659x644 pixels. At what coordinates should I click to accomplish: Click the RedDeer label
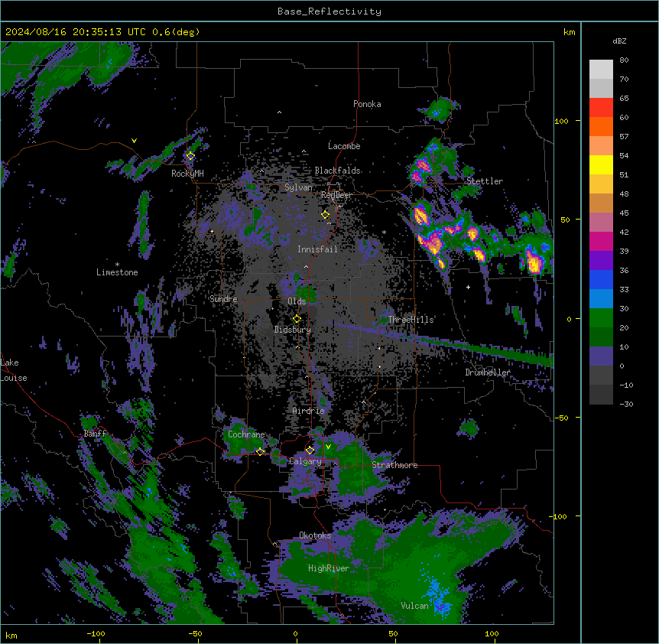coord(336,195)
